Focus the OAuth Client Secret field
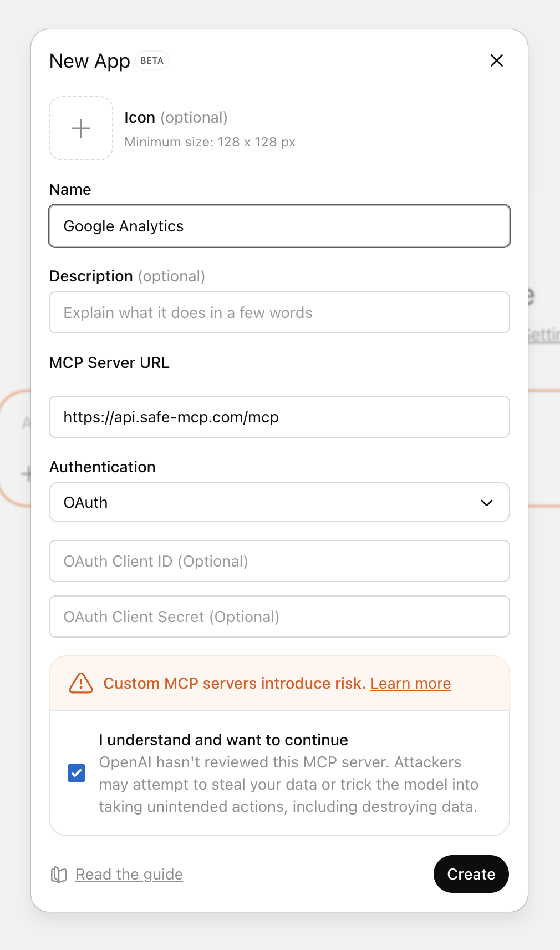The width and height of the screenshot is (560, 950). tap(279, 617)
